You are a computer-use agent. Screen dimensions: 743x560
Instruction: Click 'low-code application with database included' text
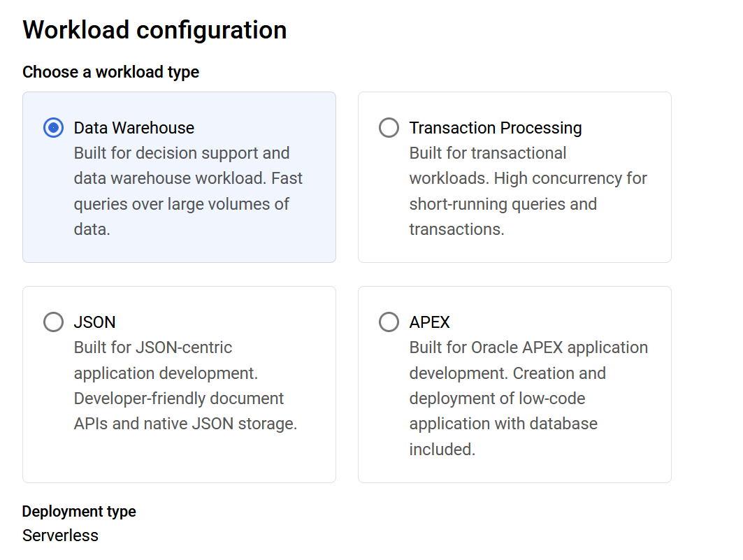[504, 424]
